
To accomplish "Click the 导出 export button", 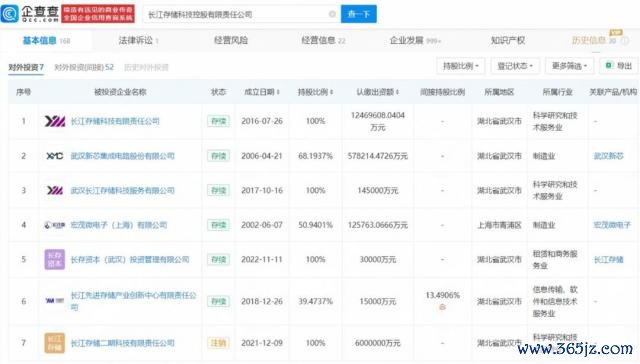I will pyautogui.click(x=619, y=66).
